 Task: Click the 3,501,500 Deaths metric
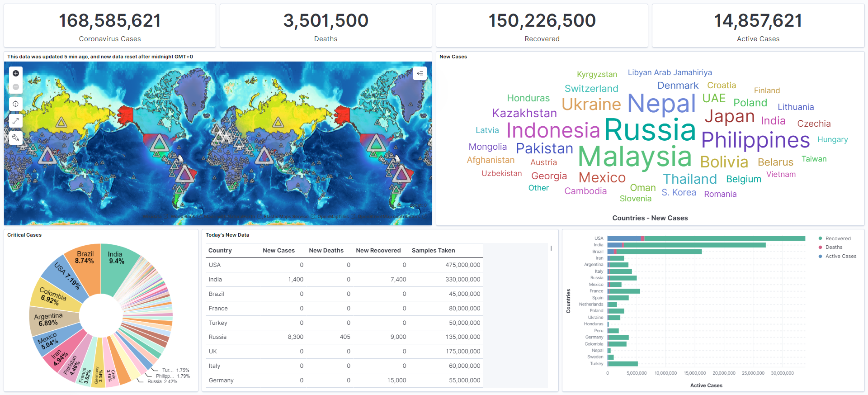pyautogui.click(x=326, y=26)
